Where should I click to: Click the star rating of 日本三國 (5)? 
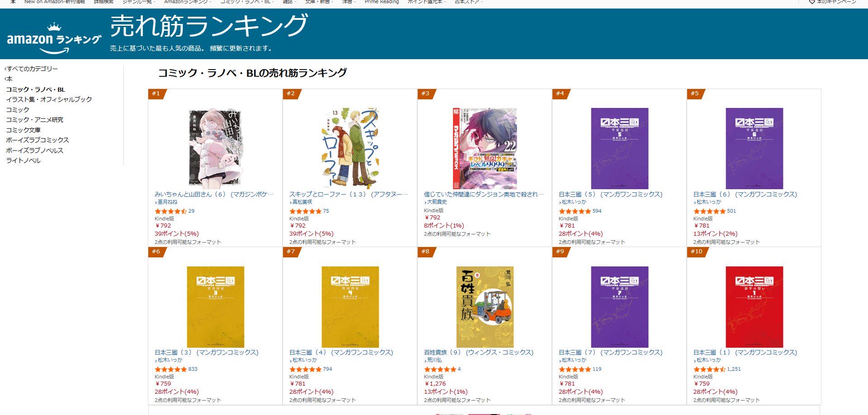click(575, 211)
